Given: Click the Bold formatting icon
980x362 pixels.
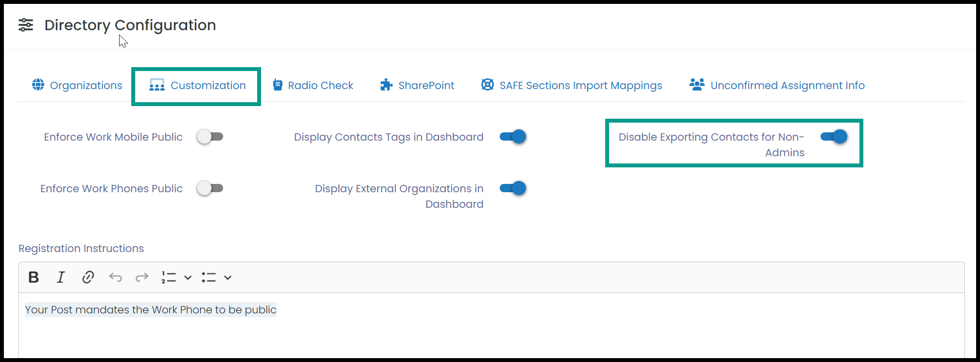Looking at the screenshot, I should tap(34, 277).
